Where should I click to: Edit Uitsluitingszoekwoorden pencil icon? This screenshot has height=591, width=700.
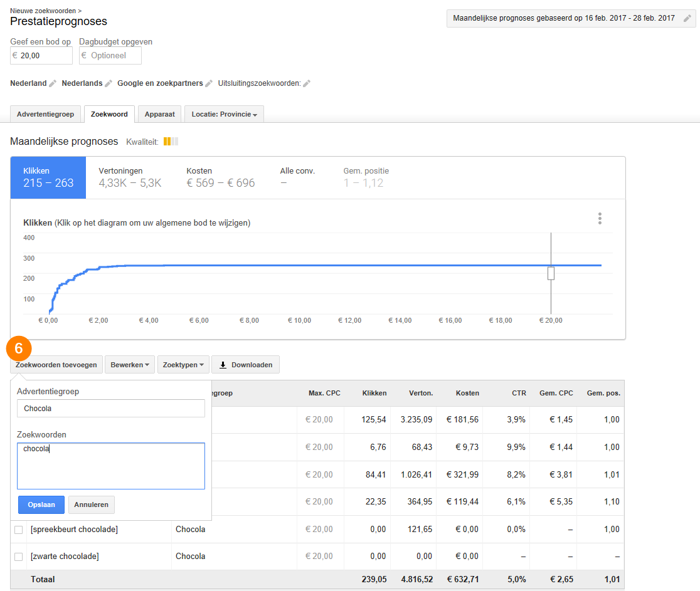(307, 83)
